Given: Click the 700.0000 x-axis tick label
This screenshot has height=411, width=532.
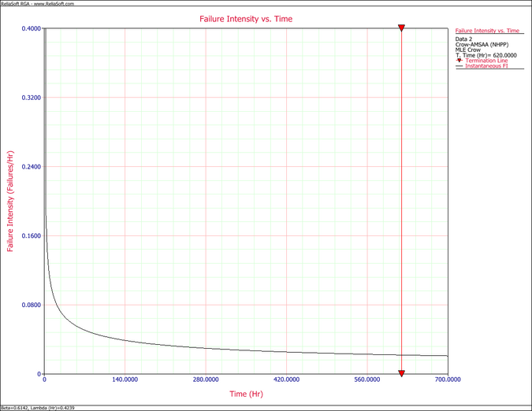Looking at the screenshot, I should (447, 380).
